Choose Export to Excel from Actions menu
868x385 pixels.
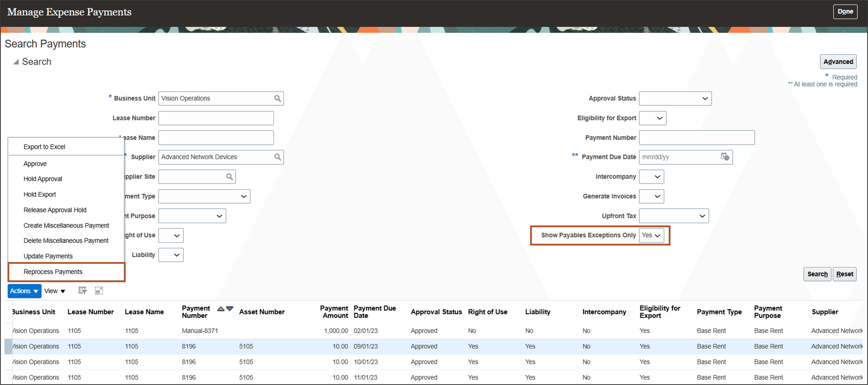click(44, 147)
